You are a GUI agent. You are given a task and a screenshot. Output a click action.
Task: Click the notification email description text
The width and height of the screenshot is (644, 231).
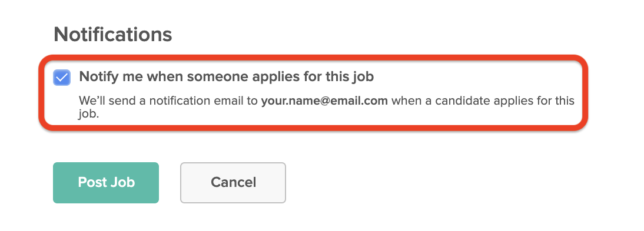(x=327, y=107)
